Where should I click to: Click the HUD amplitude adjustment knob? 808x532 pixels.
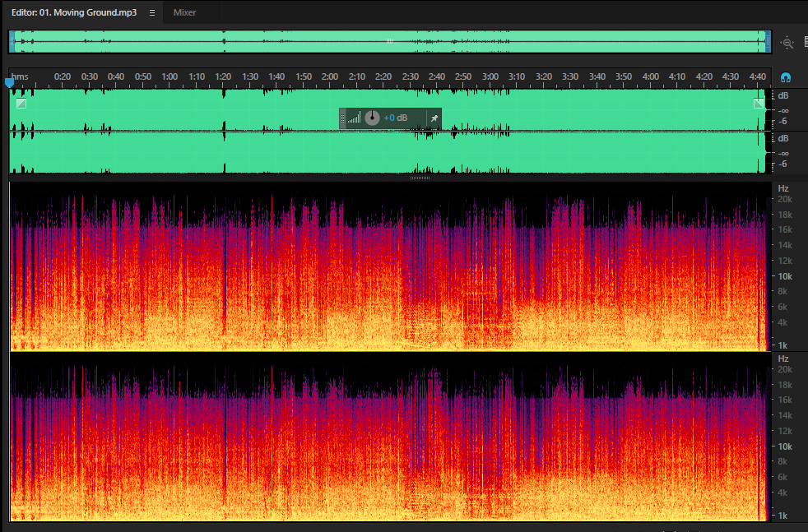[x=372, y=118]
